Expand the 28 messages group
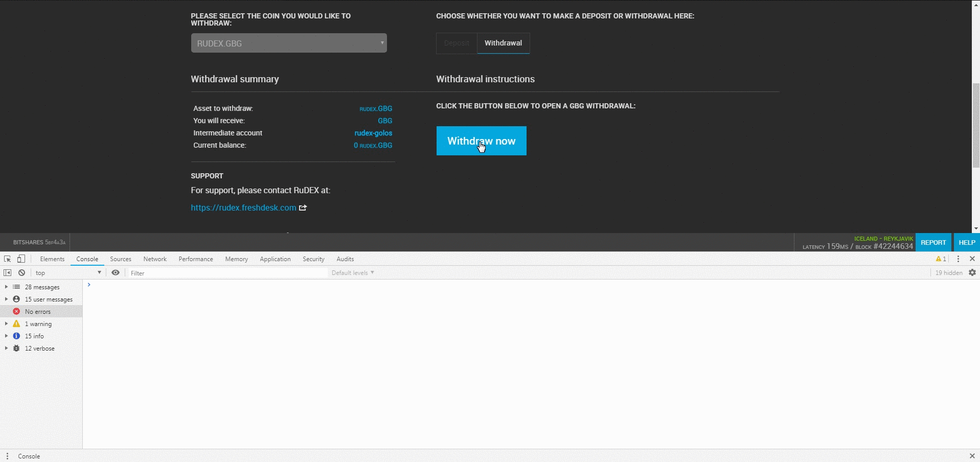Image resolution: width=980 pixels, height=462 pixels. (6, 287)
